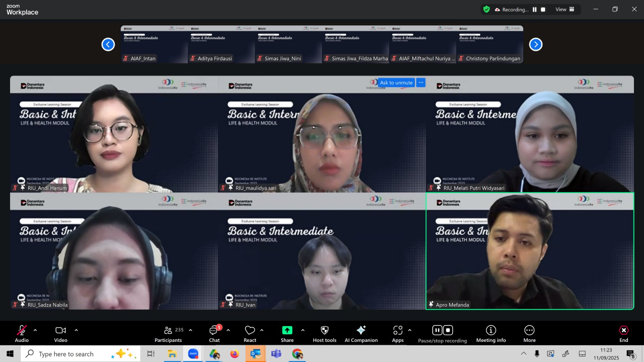
Task: Show Meeting info
Action: [x=491, y=334]
